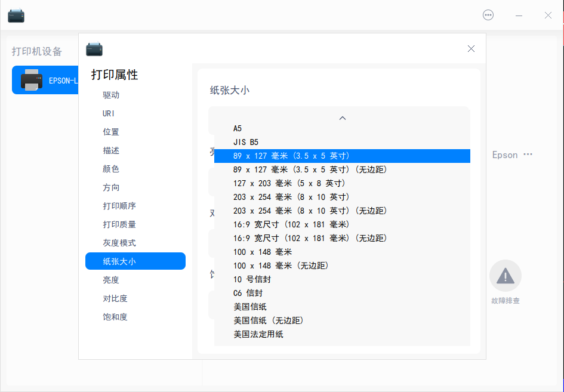Click the 故障排查 troubleshoot button
The image size is (564, 392).
tap(505, 300)
